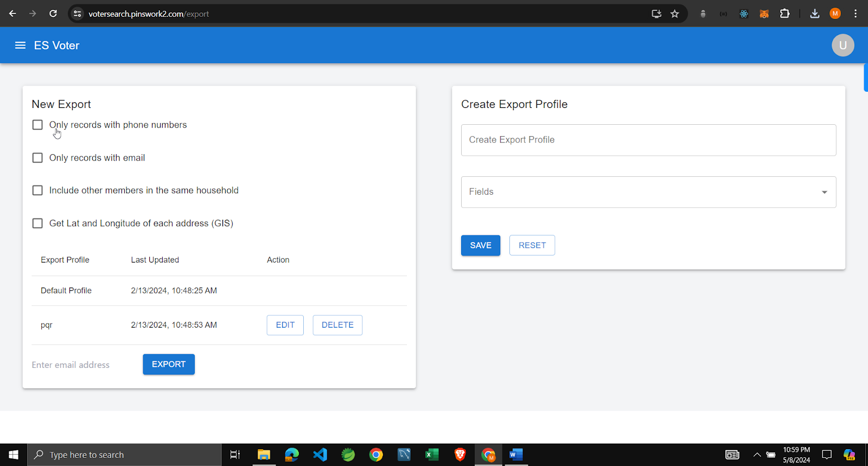
Task: Click the EDIT button for pqr profile
Action: 285,325
